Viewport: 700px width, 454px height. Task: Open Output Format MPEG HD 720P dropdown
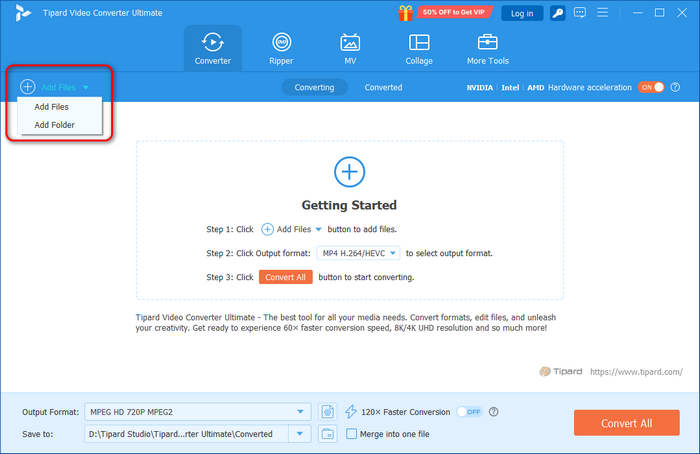(198, 412)
